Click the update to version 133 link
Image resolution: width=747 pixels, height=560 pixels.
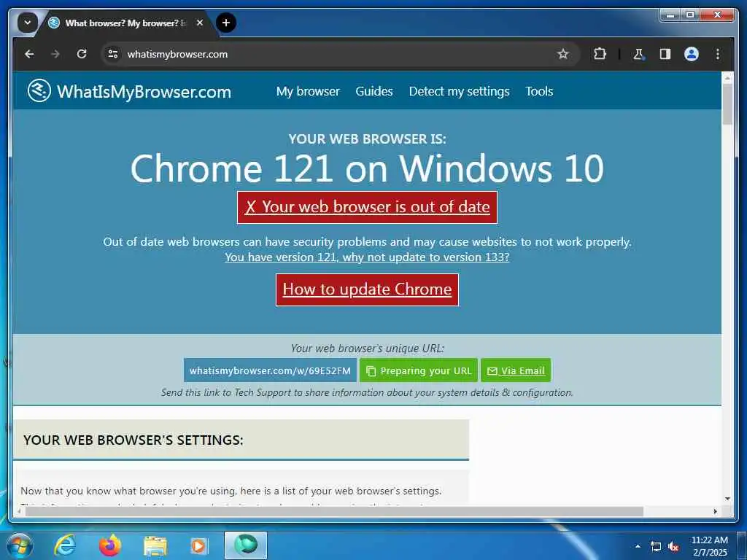[x=367, y=257]
